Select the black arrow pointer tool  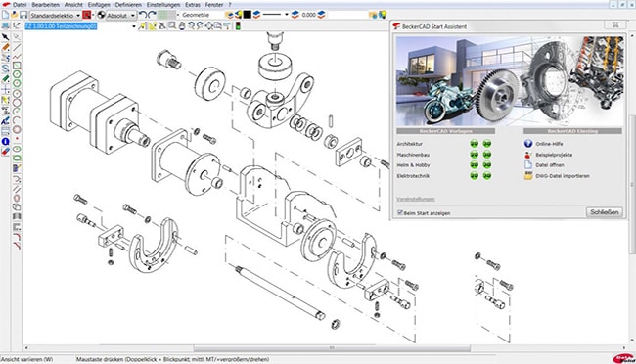pyautogui.click(x=5, y=37)
